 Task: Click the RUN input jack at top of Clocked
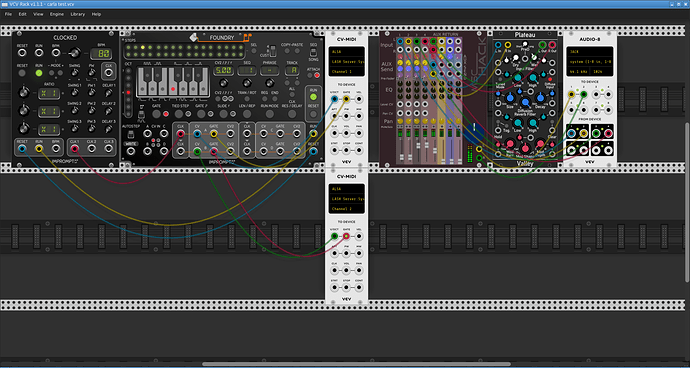(39, 53)
